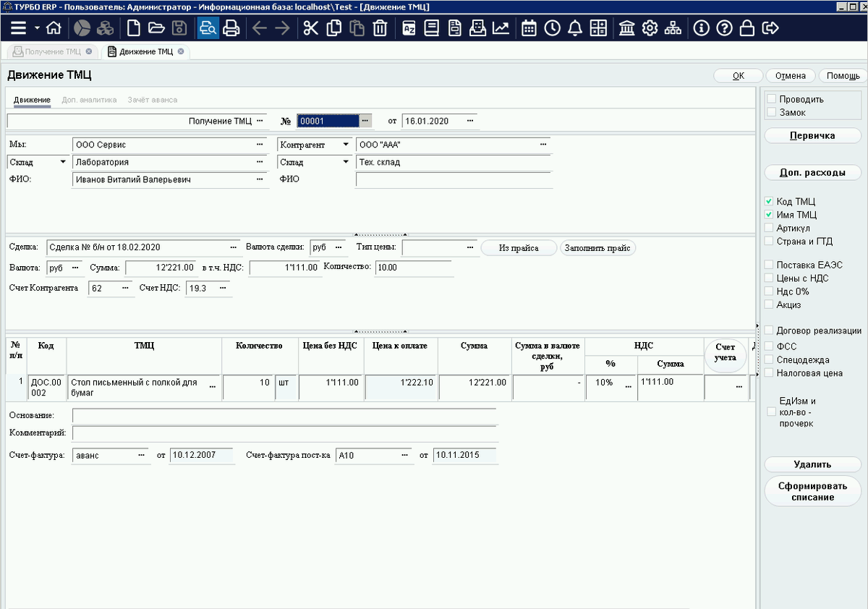Copy using the toolbar copy icon
Image resolution: width=868 pixels, height=609 pixels.
point(334,28)
